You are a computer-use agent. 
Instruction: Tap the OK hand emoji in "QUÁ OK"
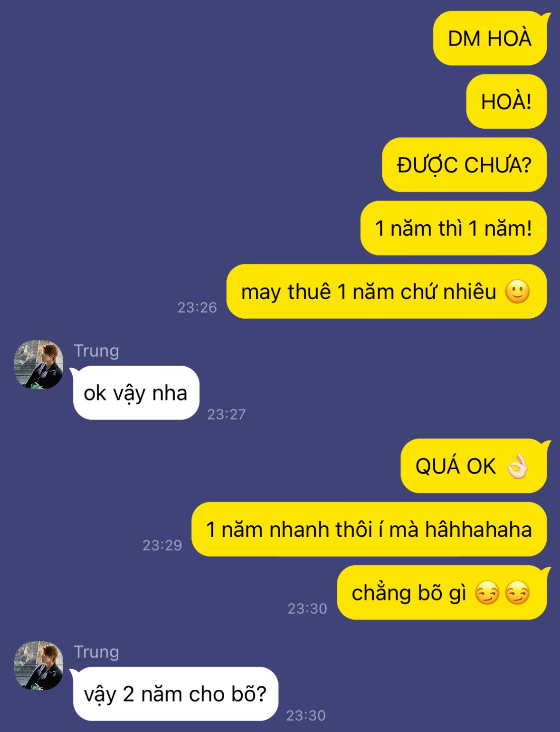coord(517,466)
